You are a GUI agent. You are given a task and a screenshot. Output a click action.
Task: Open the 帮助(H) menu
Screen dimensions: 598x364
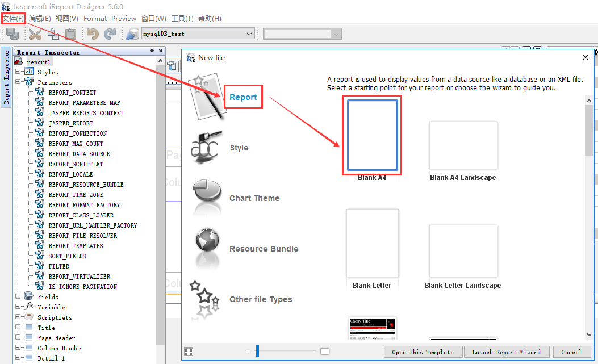210,18
